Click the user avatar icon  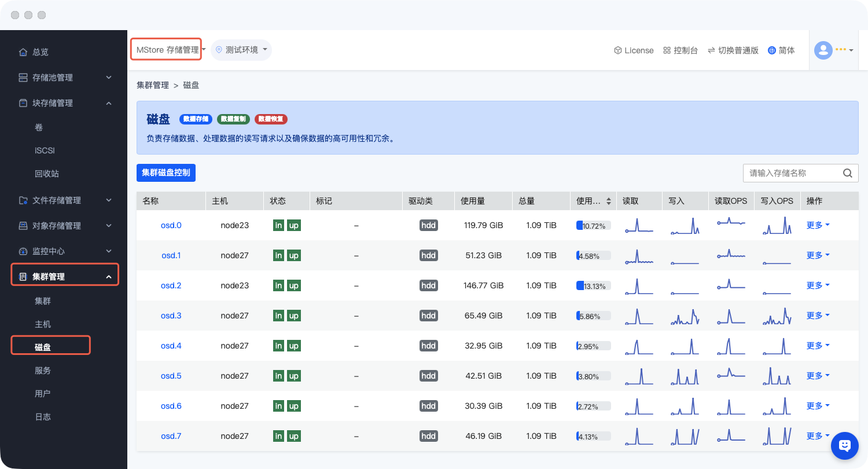click(823, 50)
